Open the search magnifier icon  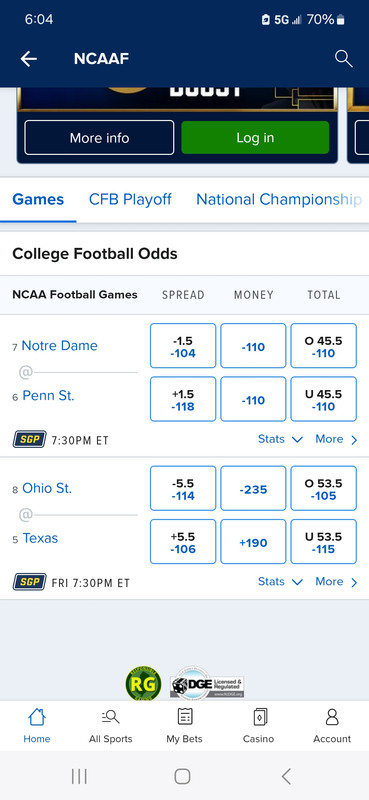(x=343, y=59)
